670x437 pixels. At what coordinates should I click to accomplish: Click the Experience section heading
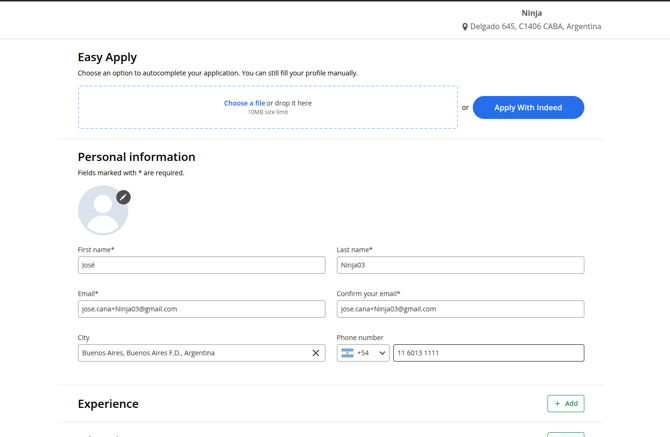(x=108, y=404)
